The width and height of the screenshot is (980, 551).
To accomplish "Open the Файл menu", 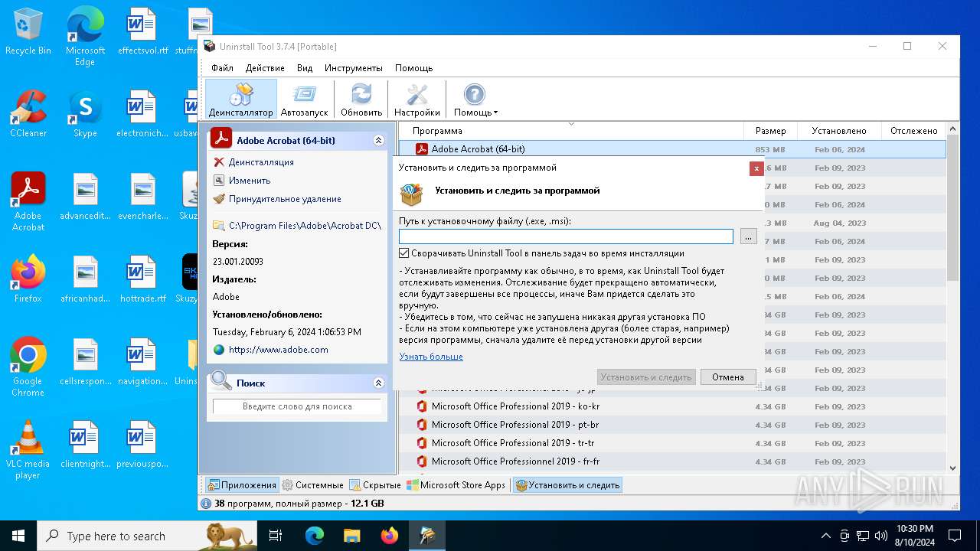I will [222, 68].
